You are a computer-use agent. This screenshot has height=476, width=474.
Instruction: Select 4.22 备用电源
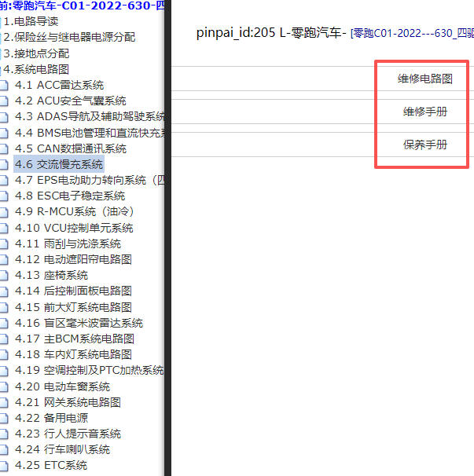[51, 418]
